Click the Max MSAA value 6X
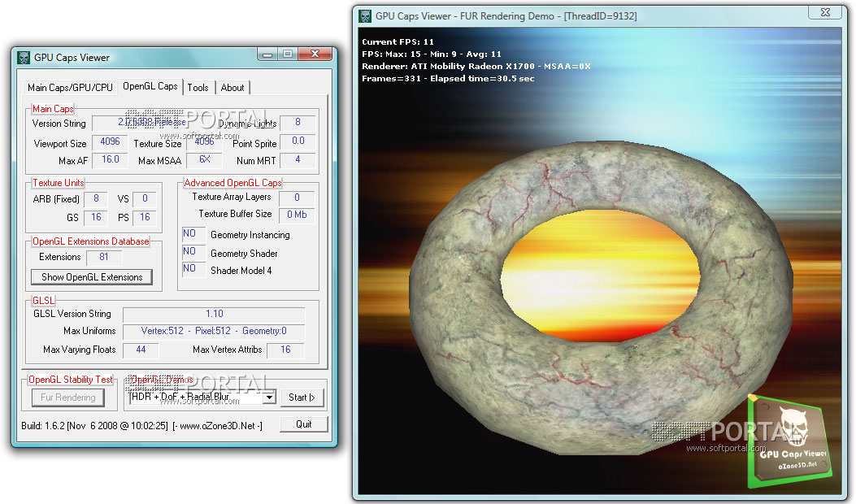The height and width of the screenshot is (504, 856). tap(204, 159)
